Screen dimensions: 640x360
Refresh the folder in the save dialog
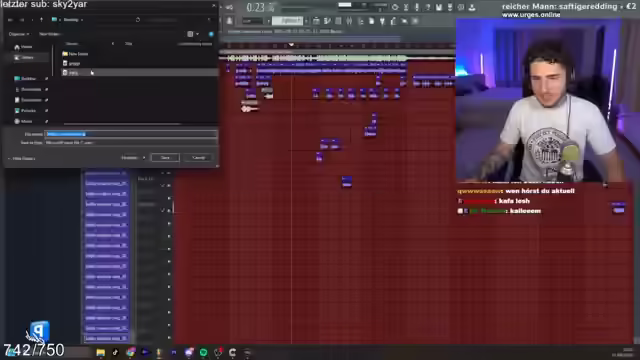138,20
